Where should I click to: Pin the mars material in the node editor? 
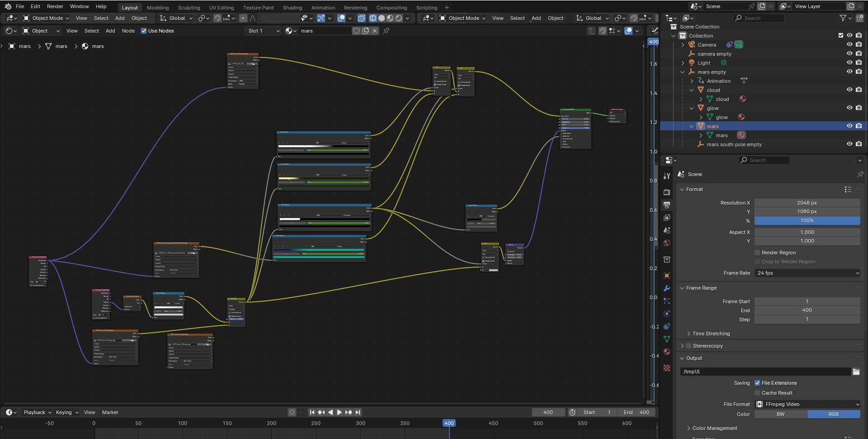click(x=386, y=31)
